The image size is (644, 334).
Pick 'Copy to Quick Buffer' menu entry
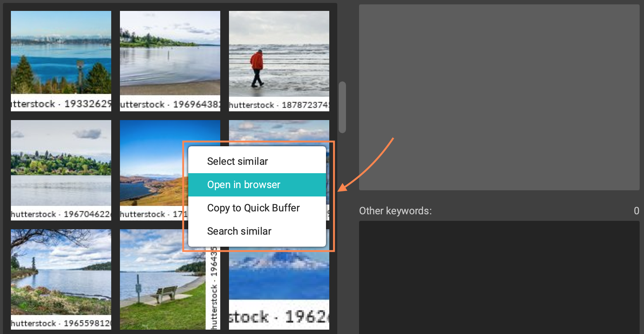pyautogui.click(x=253, y=208)
